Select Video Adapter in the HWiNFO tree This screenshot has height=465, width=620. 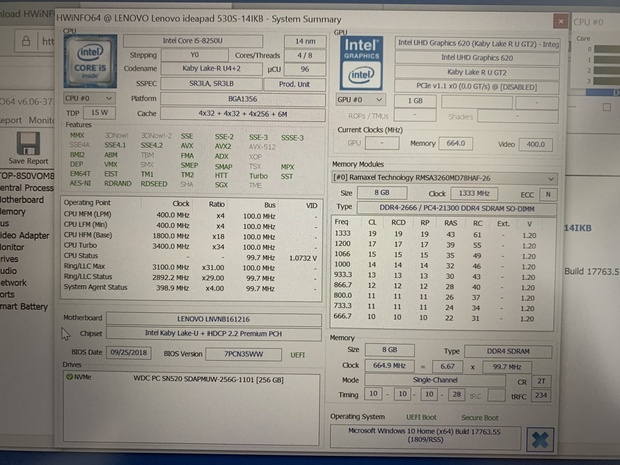[x=25, y=235]
